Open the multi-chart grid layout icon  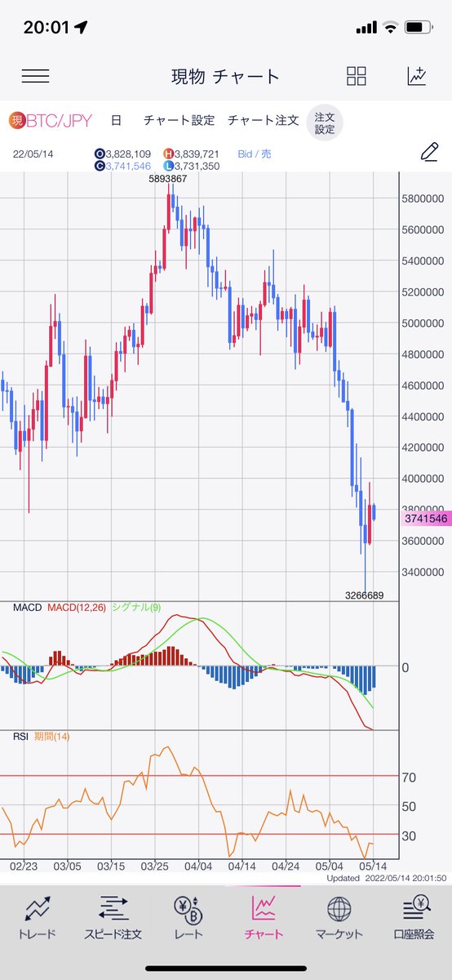(357, 77)
